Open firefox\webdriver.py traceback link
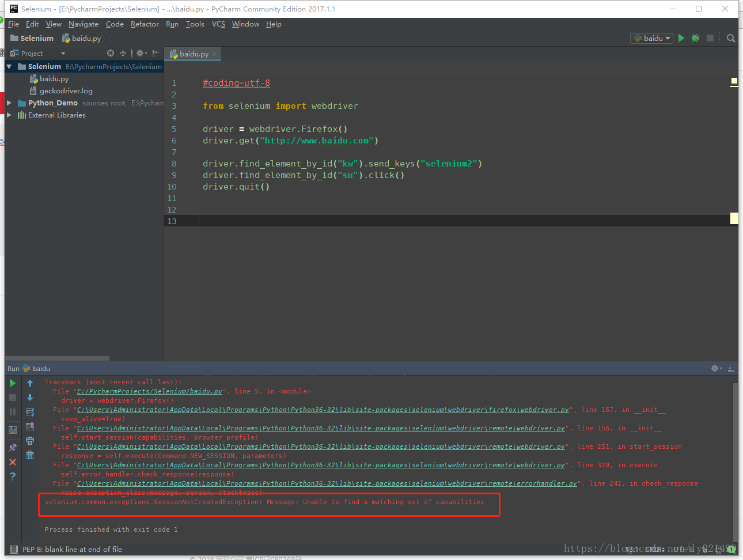Screen dimensions: 743x560 [x=323, y=410]
